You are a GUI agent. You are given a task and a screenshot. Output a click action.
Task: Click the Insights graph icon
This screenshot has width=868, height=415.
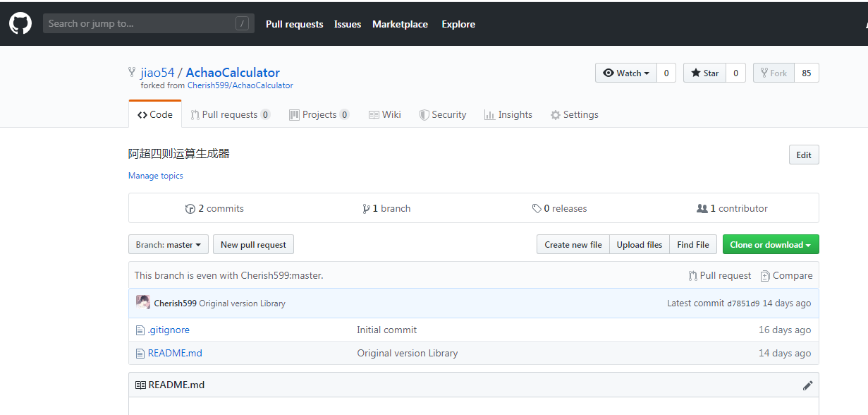489,114
